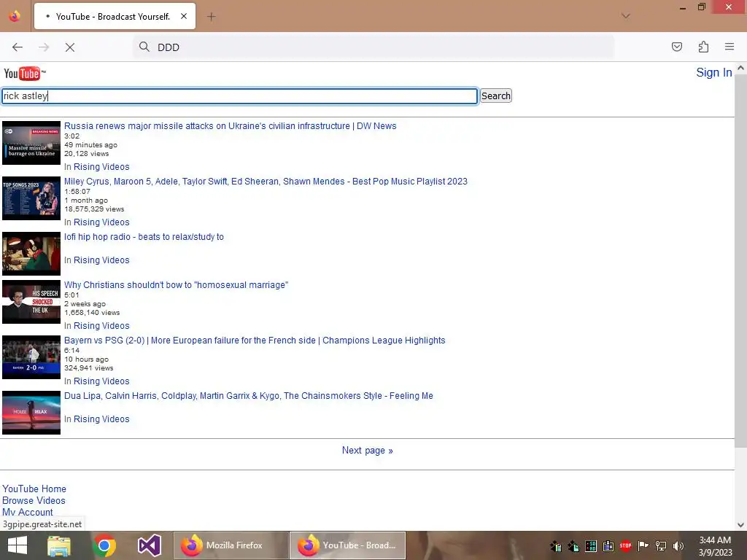Click the Top Songs 2023 thumbnail
Screen dimensions: 747x560
pos(31,198)
